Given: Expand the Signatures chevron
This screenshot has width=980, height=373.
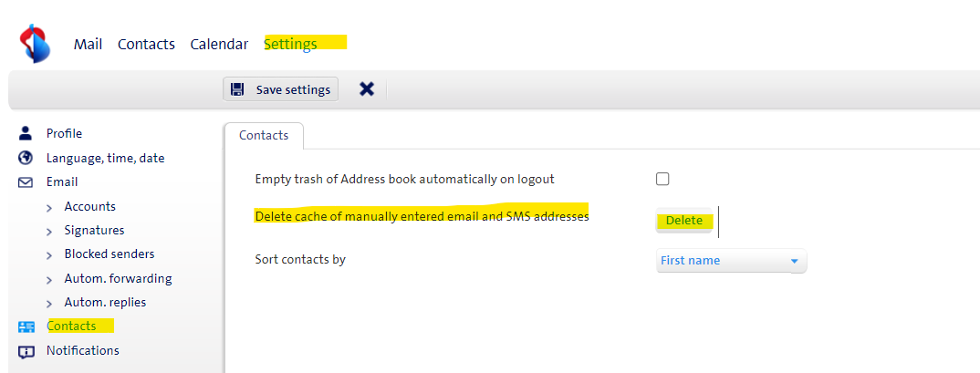Looking at the screenshot, I should [x=49, y=231].
